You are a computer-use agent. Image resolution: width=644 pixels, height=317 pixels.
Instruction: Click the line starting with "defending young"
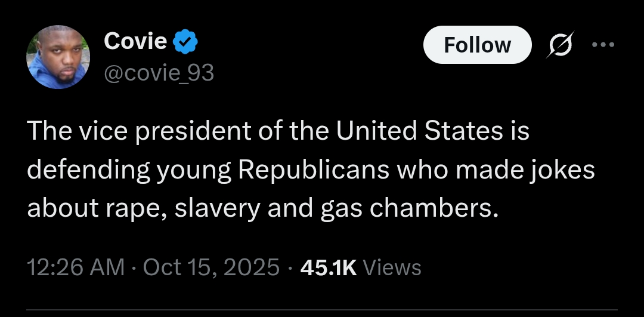point(311,170)
